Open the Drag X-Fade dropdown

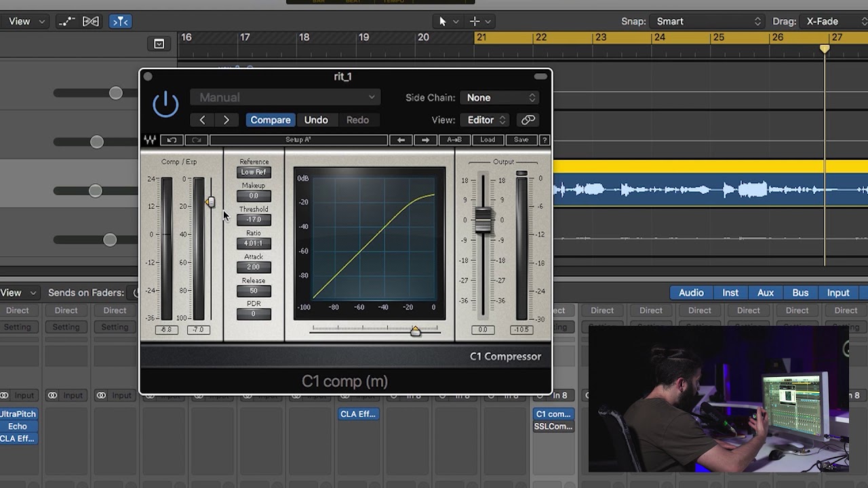833,22
